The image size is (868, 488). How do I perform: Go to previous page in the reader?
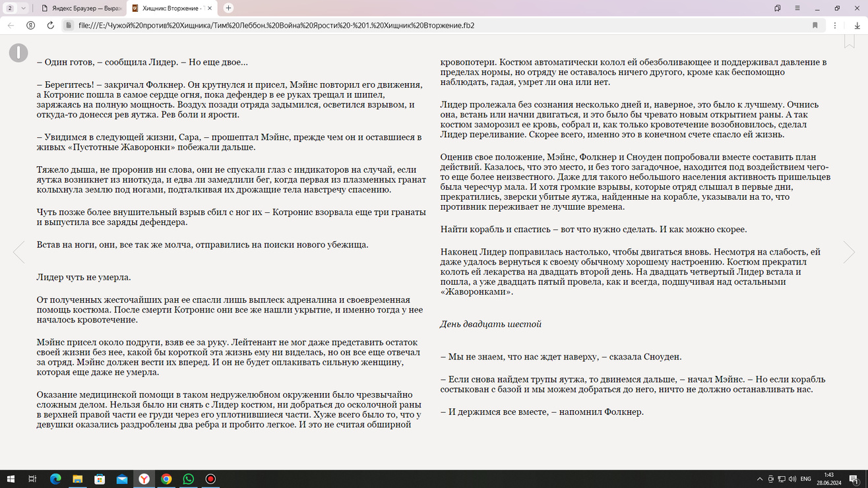coord(19,252)
